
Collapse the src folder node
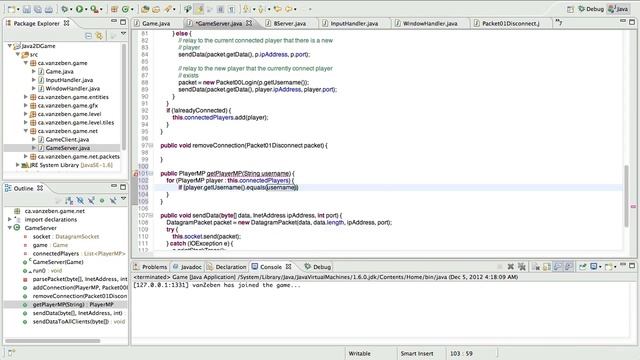click(18, 54)
